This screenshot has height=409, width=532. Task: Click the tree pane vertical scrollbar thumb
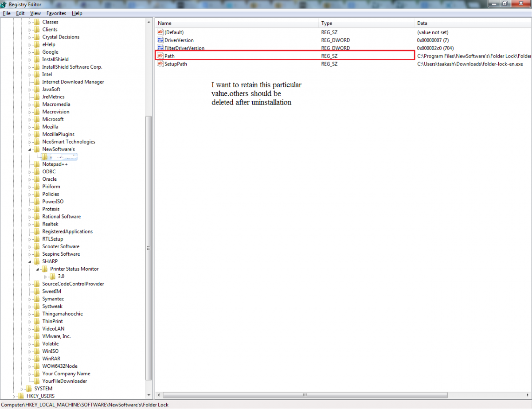pos(149,248)
